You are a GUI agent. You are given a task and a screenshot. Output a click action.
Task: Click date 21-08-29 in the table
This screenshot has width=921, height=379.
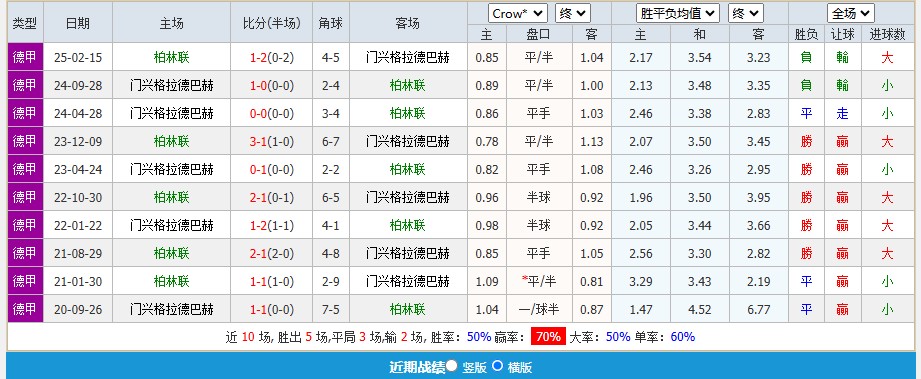coord(78,254)
